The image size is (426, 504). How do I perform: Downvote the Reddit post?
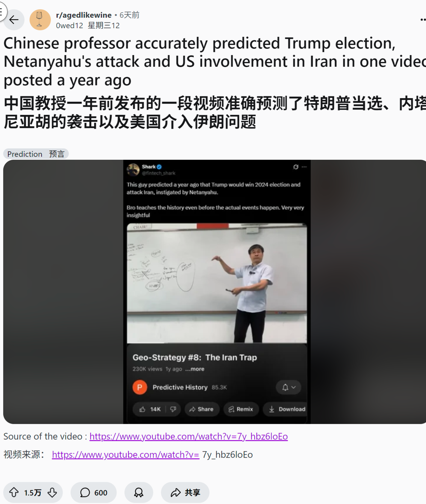52,492
